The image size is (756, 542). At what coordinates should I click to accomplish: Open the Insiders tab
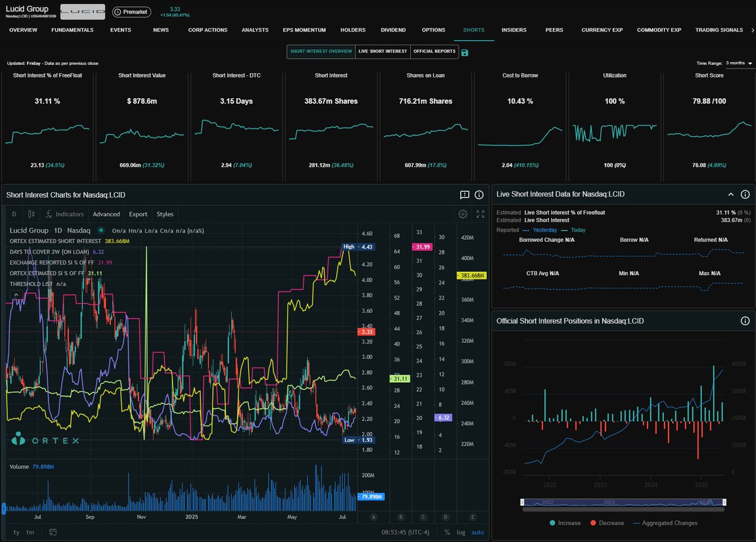point(514,30)
